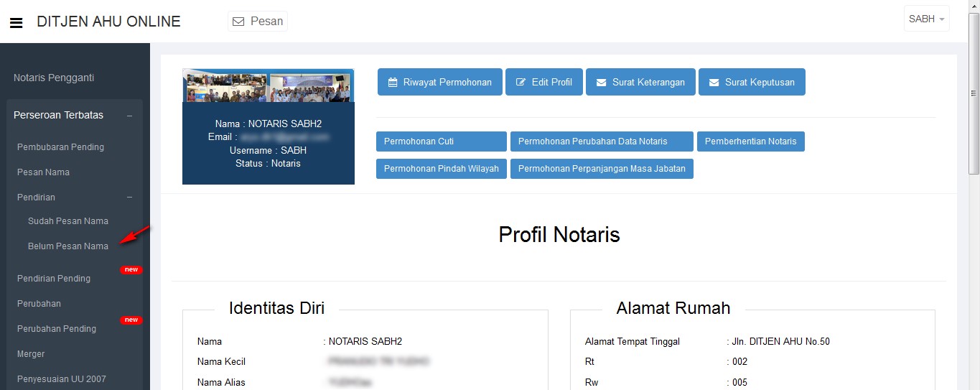Toggle the hamburger menu icon
The height and width of the screenshot is (390, 980).
pos(16,23)
